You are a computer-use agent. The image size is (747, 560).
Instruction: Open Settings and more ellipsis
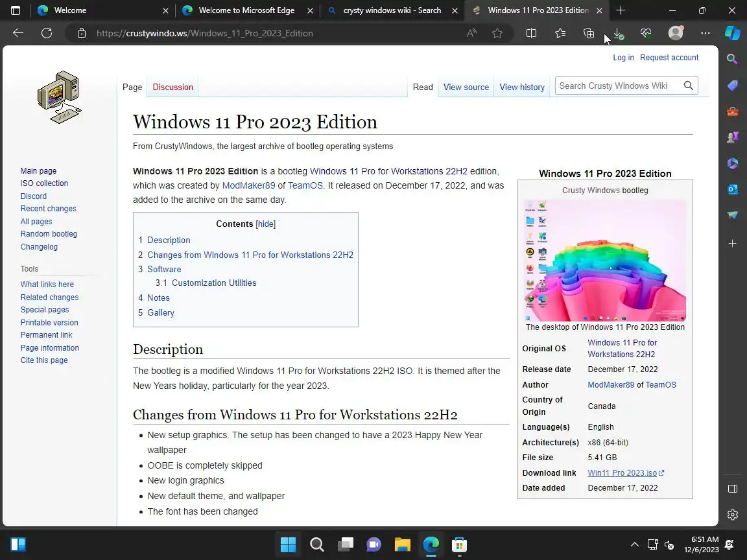click(705, 33)
